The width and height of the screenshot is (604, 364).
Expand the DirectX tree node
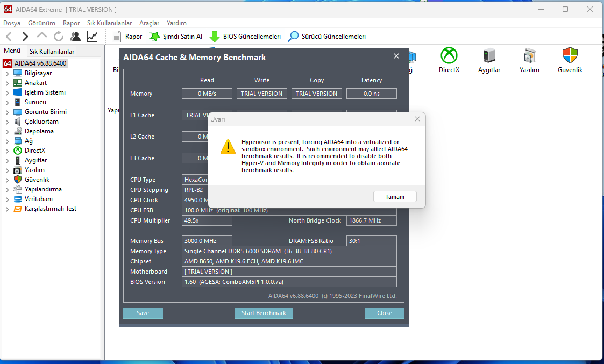(7, 151)
